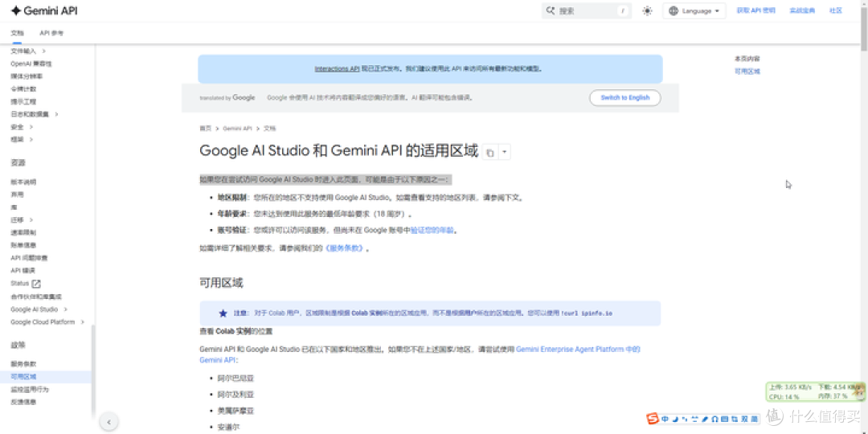Open the 验证您的年龄 link
The width and height of the screenshot is (868, 434).
(433, 231)
